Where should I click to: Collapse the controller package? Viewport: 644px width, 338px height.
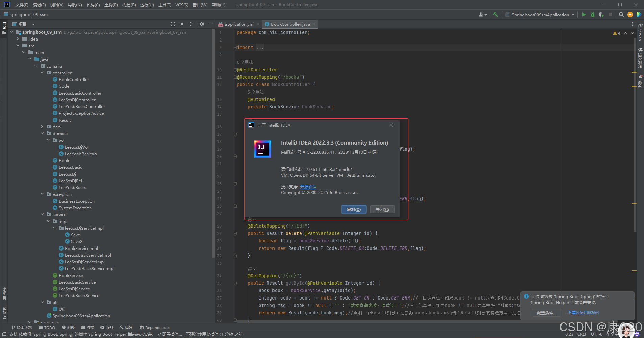coord(42,73)
